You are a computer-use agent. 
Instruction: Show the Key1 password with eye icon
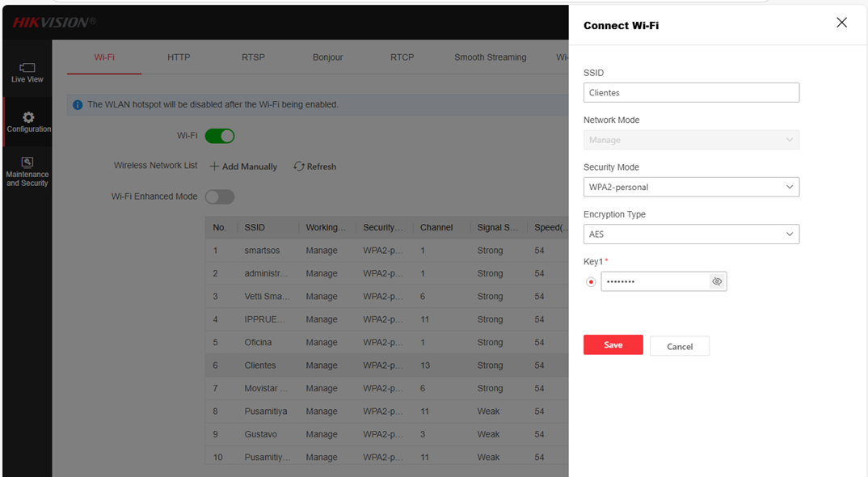(716, 281)
